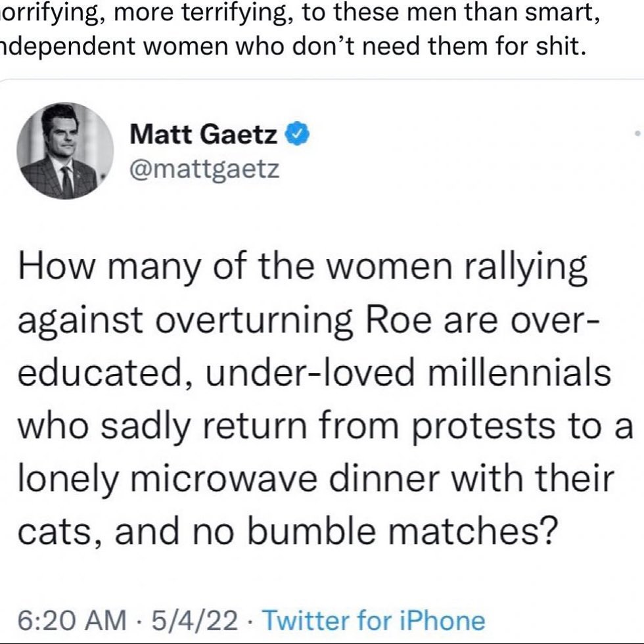Click the @mattgaetz handle
Screen dimensions: 644x644
(x=205, y=170)
